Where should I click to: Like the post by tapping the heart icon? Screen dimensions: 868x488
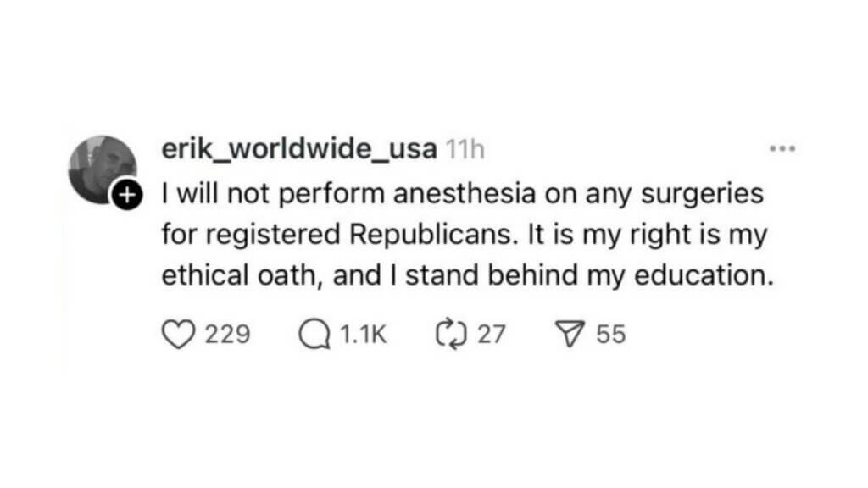point(179,333)
